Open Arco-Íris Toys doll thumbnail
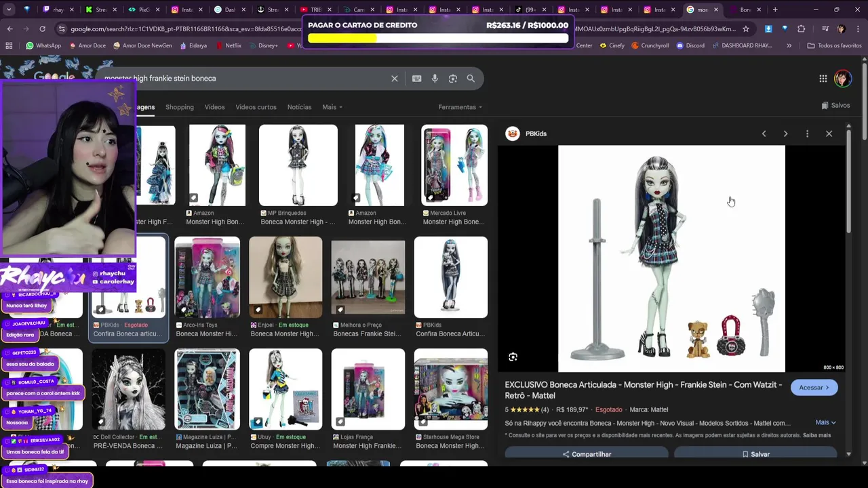Viewport: 868px width, 488px height. 207,277
